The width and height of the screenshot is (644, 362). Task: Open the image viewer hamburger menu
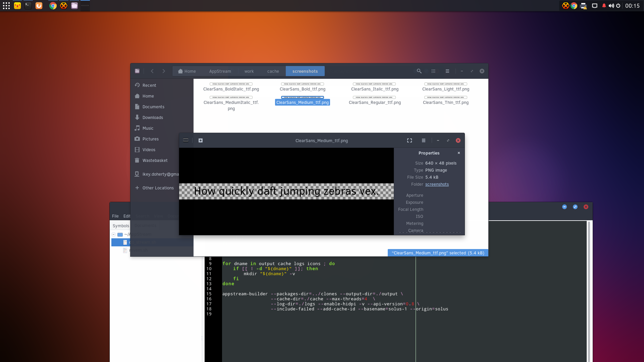click(424, 140)
